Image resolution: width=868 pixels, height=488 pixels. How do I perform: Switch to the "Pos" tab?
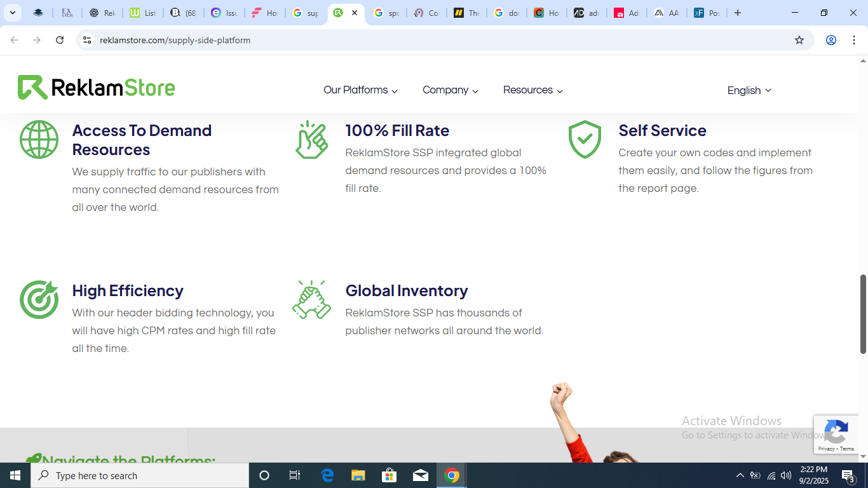point(707,13)
